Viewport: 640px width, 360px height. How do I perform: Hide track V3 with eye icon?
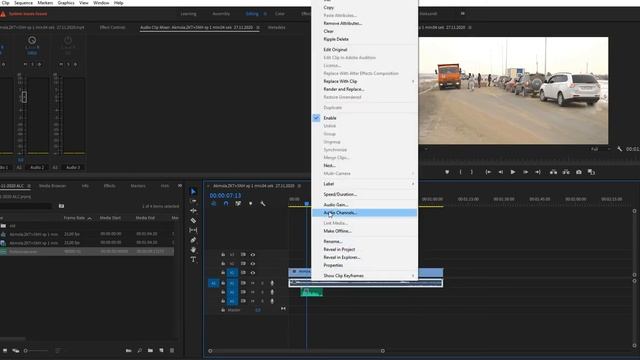253,255
